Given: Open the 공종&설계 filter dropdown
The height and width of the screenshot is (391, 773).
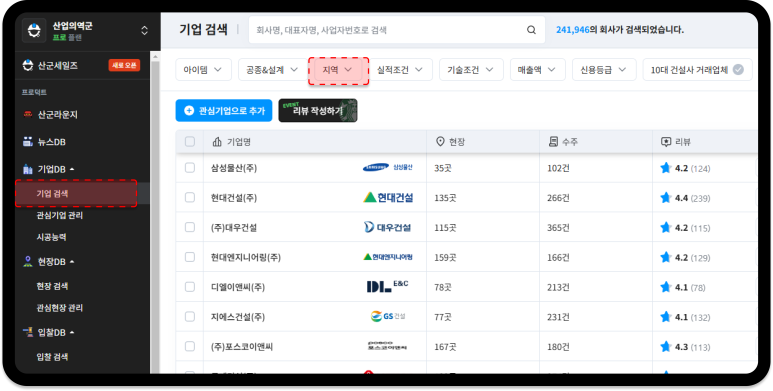Looking at the screenshot, I should click(x=272, y=70).
